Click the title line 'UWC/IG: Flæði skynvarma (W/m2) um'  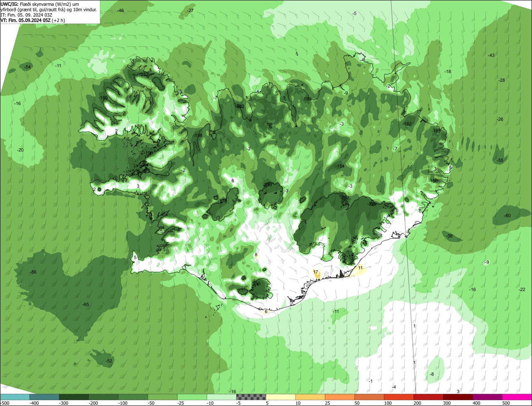coord(40,4)
